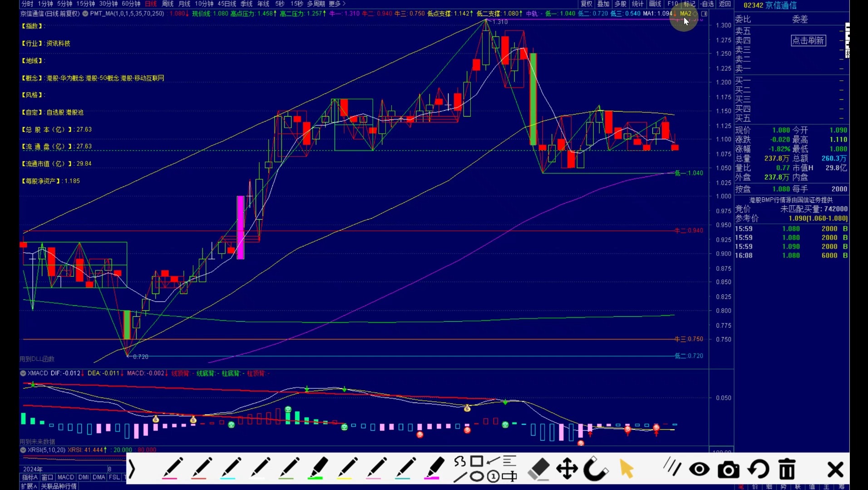This screenshot has width=868, height=490.
Task: Open the 窗口 tab at bottom
Action: [x=48, y=477]
